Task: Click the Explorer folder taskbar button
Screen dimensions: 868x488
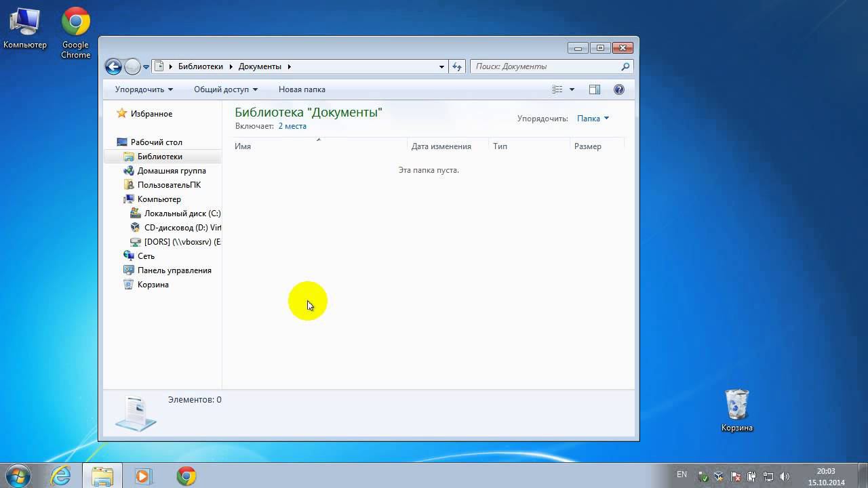Action: coord(102,476)
